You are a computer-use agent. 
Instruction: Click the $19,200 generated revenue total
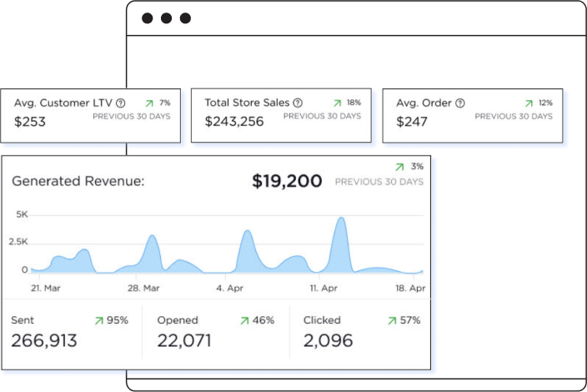point(287,181)
